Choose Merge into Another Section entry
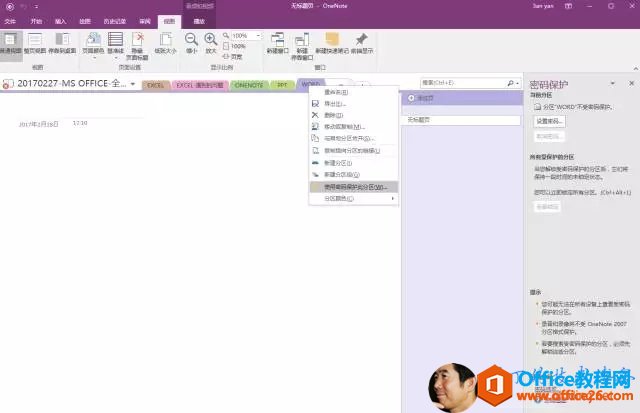The width and height of the screenshot is (640, 413). point(353,138)
